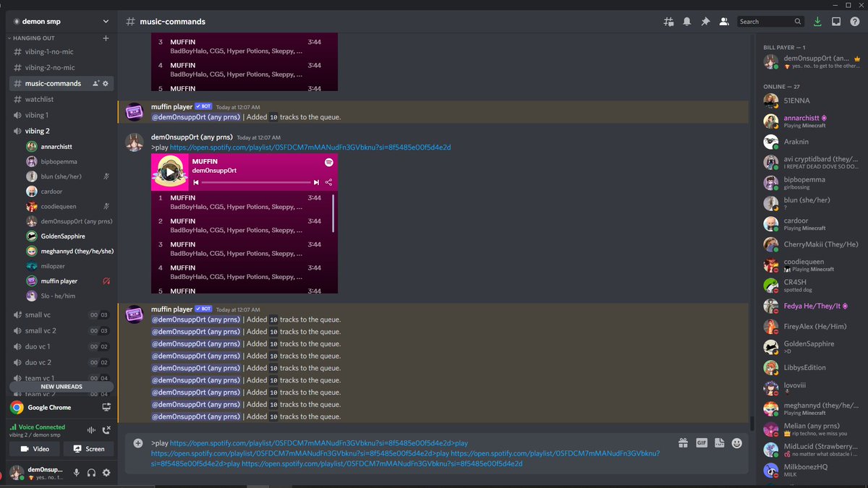The image size is (868, 488).
Task: Join small vc voice channel
Action: 61,314
